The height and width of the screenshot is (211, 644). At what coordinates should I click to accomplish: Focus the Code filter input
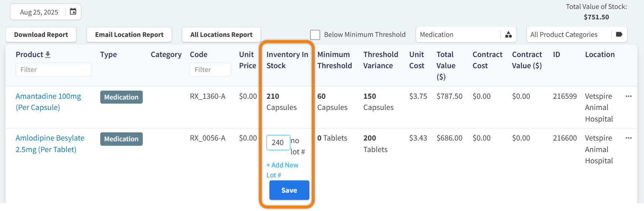tap(210, 70)
